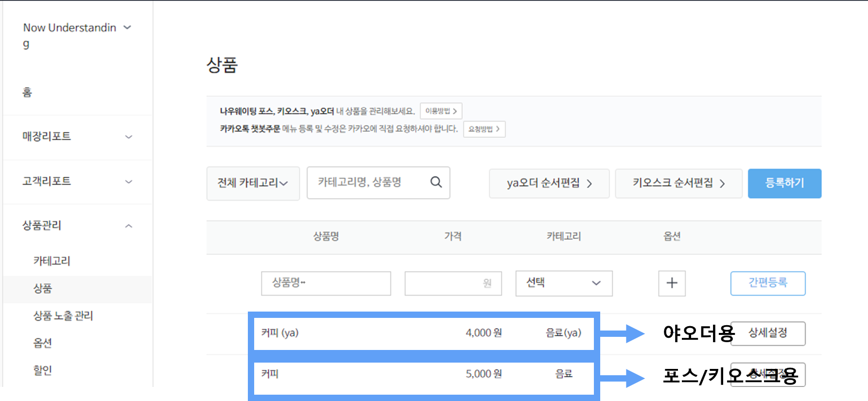Screen dimensions: 868x401
Task: Click the search magnifier icon
Action: pyautogui.click(x=436, y=182)
